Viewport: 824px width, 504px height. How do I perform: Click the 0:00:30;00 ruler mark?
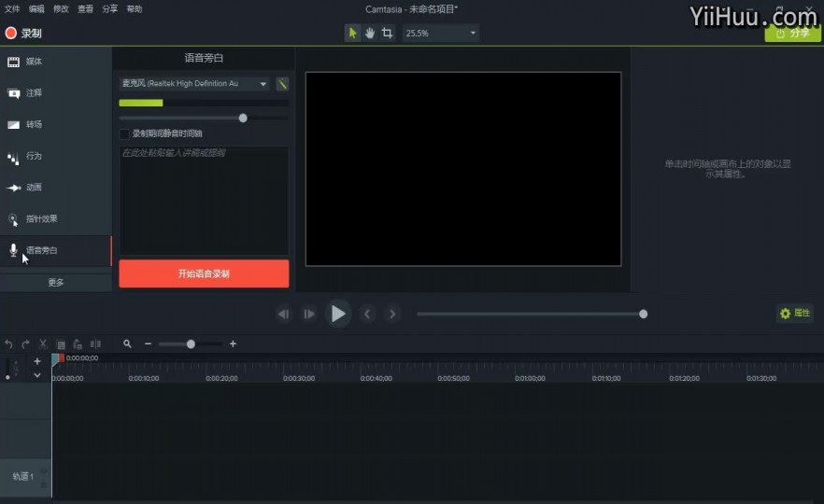coord(299,378)
